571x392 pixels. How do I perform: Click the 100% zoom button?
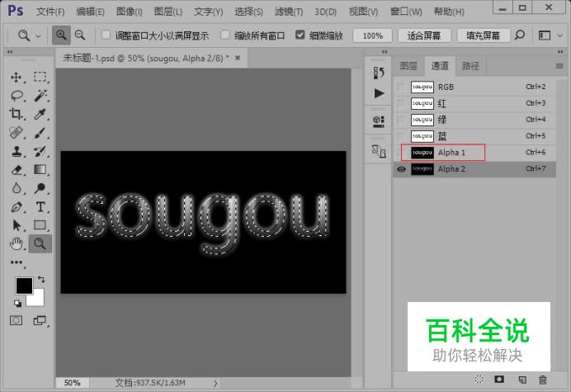click(372, 35)
